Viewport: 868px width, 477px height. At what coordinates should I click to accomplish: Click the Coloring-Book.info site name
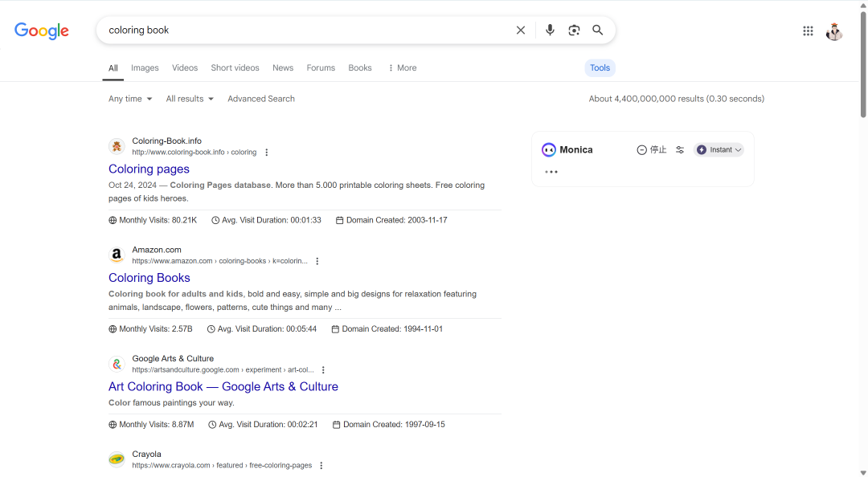166,141
